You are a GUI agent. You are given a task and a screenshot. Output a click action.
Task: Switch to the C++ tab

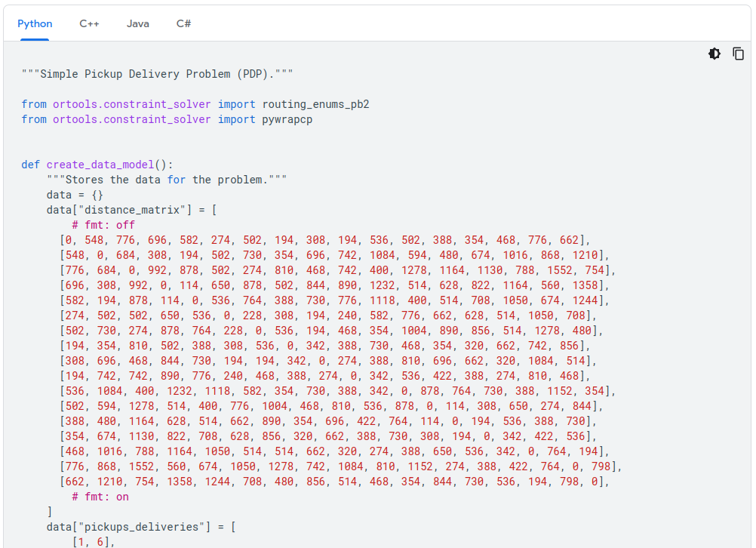click(x=88, y=23)
